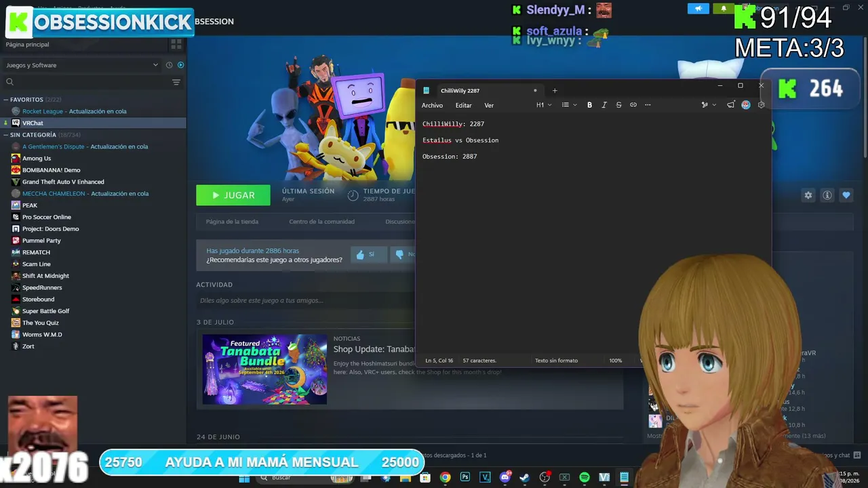Screen dimensions: 868x488
Task: Open Notepad settings gear
Action: 761,105
